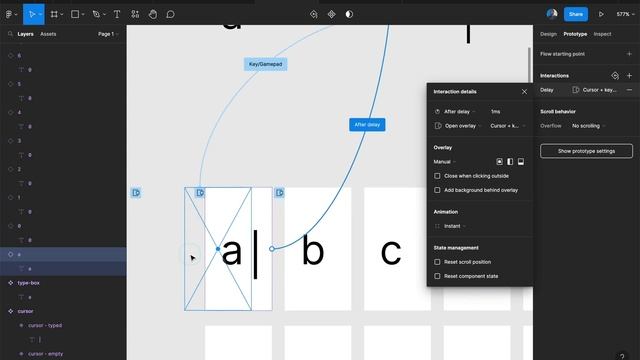The width and height of the screenshot is (640, 360).
Task: Click the canvas vertical scrollbar
Action: (529, 65)
